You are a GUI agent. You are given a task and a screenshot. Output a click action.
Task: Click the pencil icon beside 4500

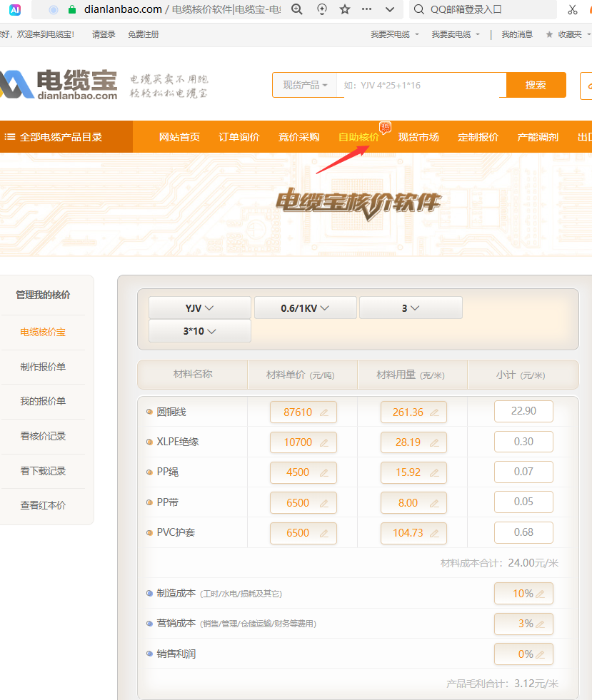pos(324,472)
